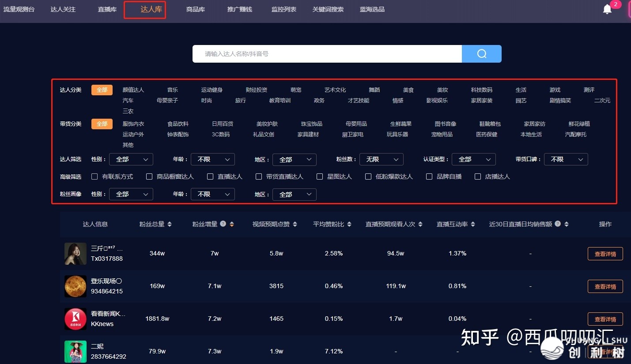Open the 带货口碑 dropdown
The width and height of the screenshot is (631, 364).
(566, 159)
